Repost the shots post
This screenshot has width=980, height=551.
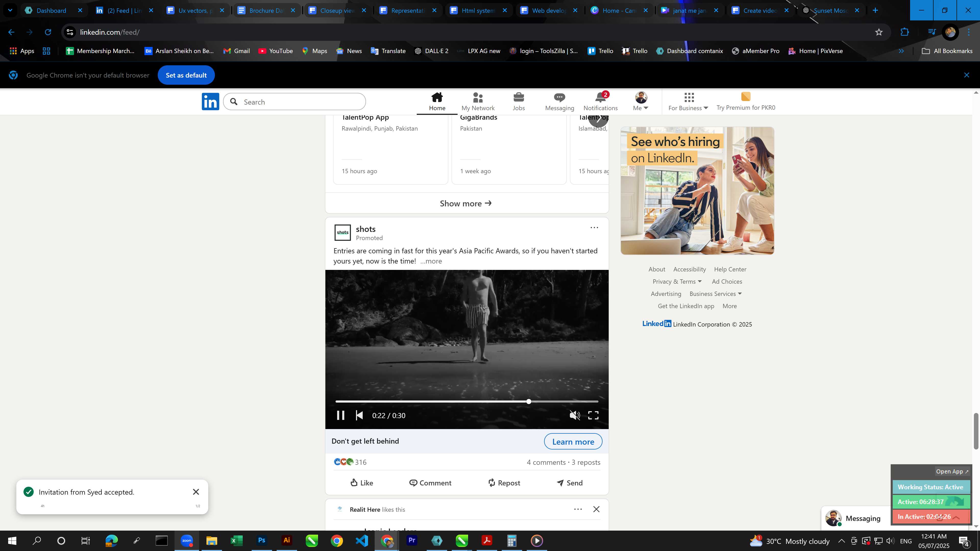pyautogui.click(x=504, y=483)
